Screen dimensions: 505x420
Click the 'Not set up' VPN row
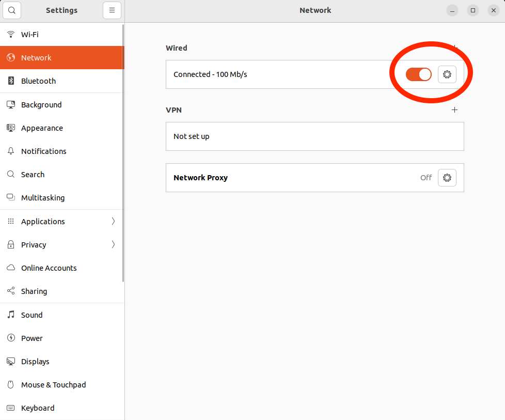click(314, 136)
